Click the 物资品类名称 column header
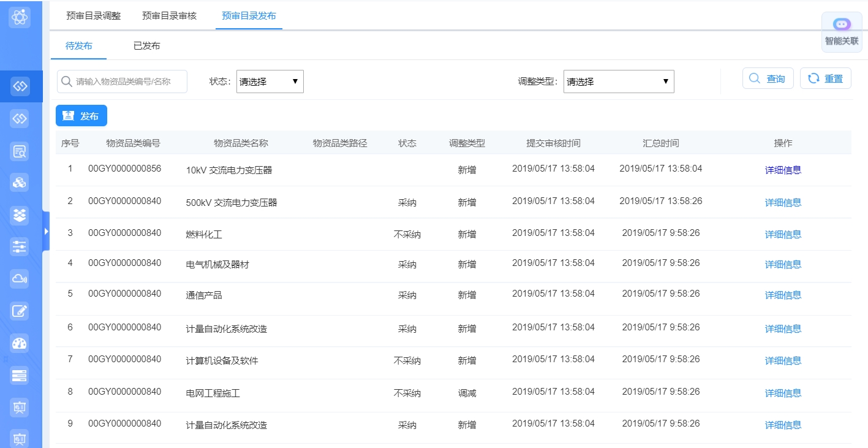The height and width of the screenshot is (448, 868). [x=241, y=143]
